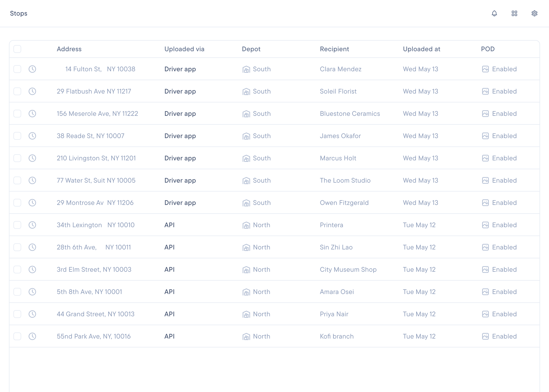The image size is (549, 392).
Task: Click 'South' depot in Owen Fitzgerald row
Action: coord(262,203)
